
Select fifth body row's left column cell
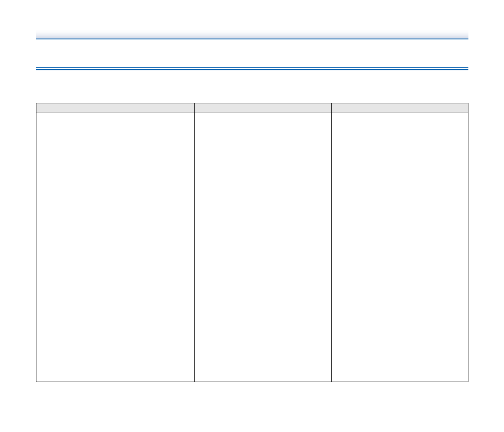click(x=115, y=285)
